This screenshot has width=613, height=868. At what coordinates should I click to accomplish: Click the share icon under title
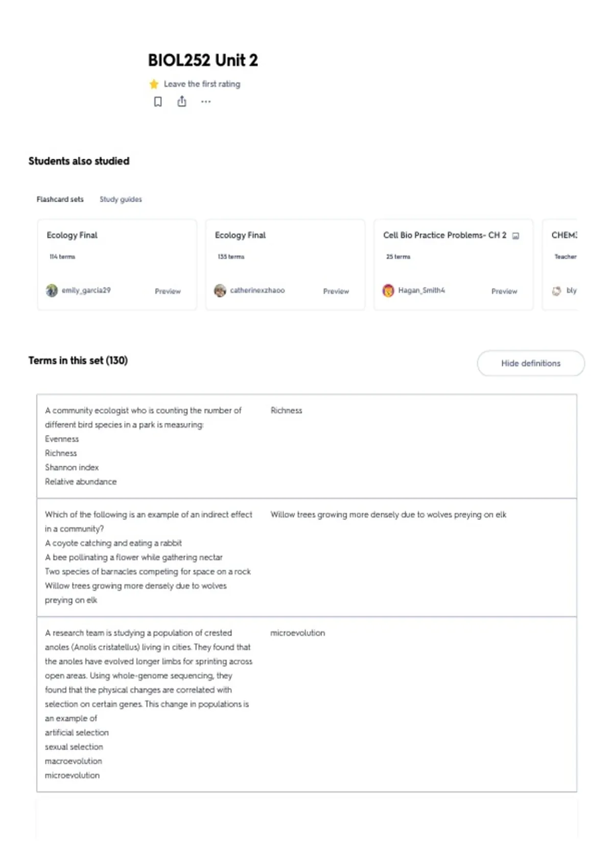(182, 102)
